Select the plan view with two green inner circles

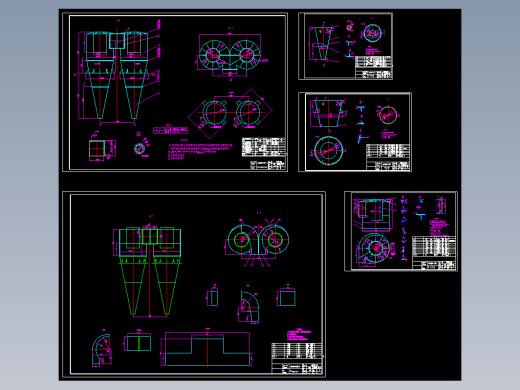click(x=257, y=243)
